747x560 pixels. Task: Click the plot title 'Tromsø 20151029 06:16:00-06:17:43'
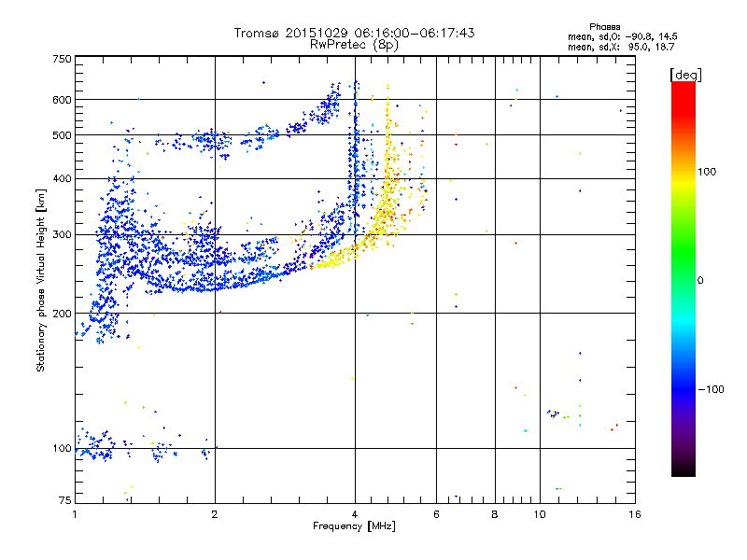(x=354, y=33)
